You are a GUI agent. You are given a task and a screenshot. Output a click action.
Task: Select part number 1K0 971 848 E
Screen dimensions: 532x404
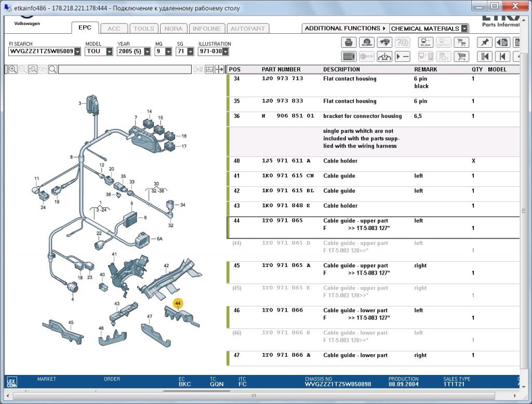(286, 206)
